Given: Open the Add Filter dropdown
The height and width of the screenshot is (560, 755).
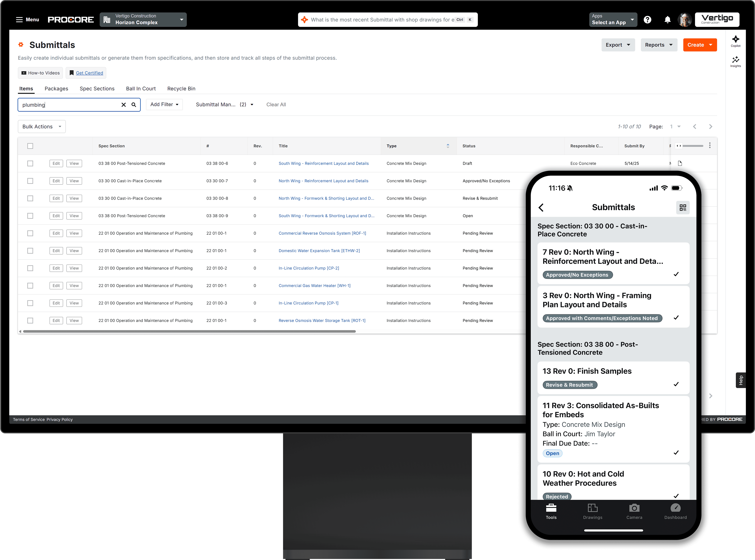Looking at the screenshot, I should (x=164, y=104).
